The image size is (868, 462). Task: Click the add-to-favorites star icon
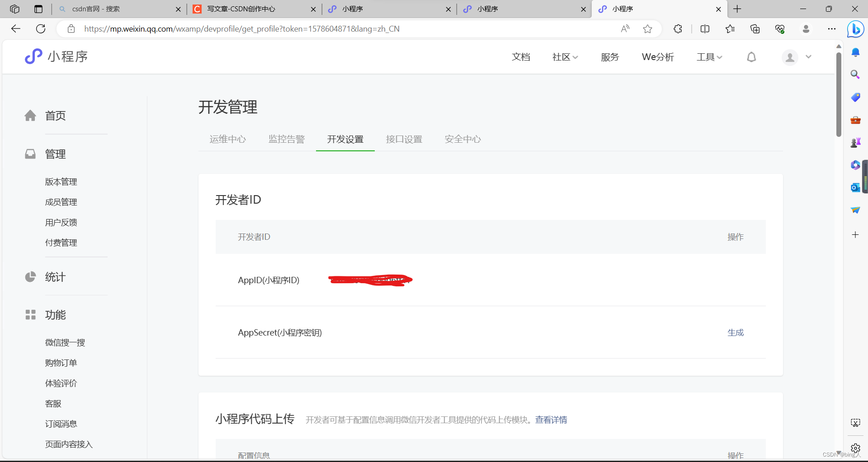[x=647, y=29]
